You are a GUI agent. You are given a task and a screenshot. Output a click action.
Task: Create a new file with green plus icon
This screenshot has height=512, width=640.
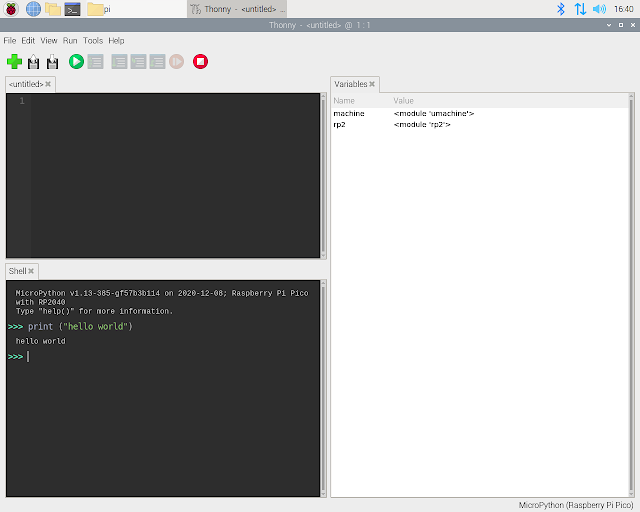coord(14,62)
